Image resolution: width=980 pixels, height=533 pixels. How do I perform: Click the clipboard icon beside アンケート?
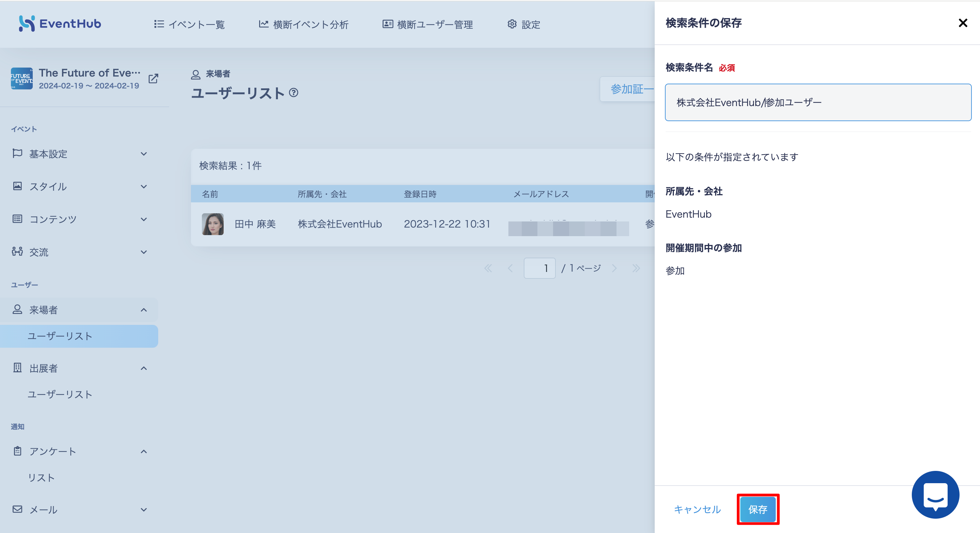click(17, 451)
